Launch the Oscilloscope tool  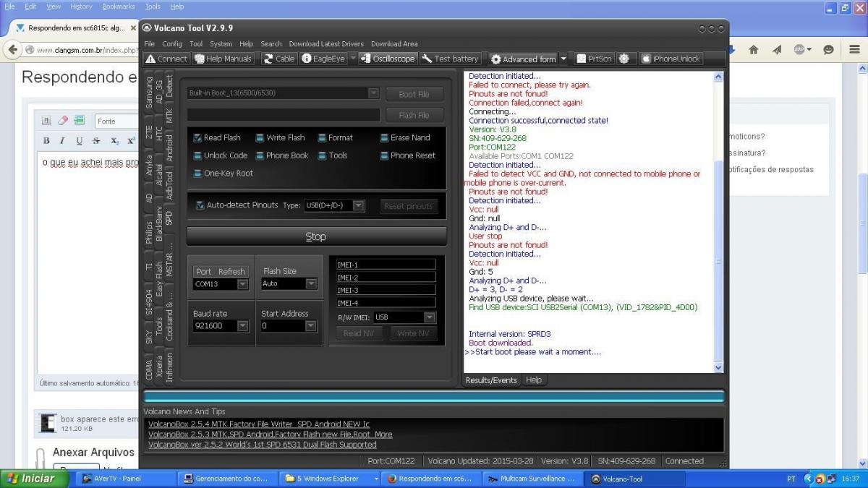[x=388, y=59]
